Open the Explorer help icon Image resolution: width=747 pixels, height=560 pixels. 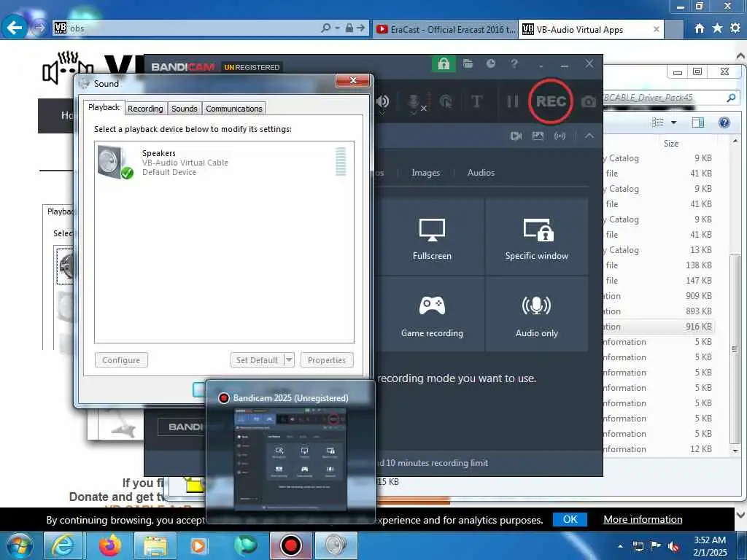tap(724, 122)
